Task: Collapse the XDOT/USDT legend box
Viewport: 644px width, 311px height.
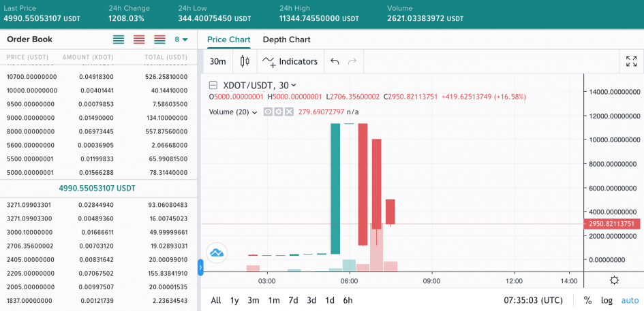Action: point(213,85)
